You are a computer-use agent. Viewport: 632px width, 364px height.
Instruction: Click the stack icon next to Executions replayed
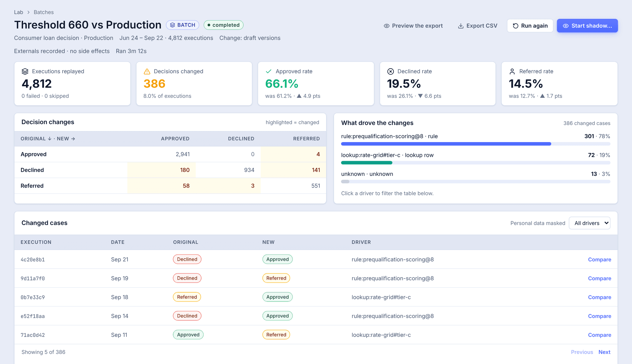click(25, 71)
